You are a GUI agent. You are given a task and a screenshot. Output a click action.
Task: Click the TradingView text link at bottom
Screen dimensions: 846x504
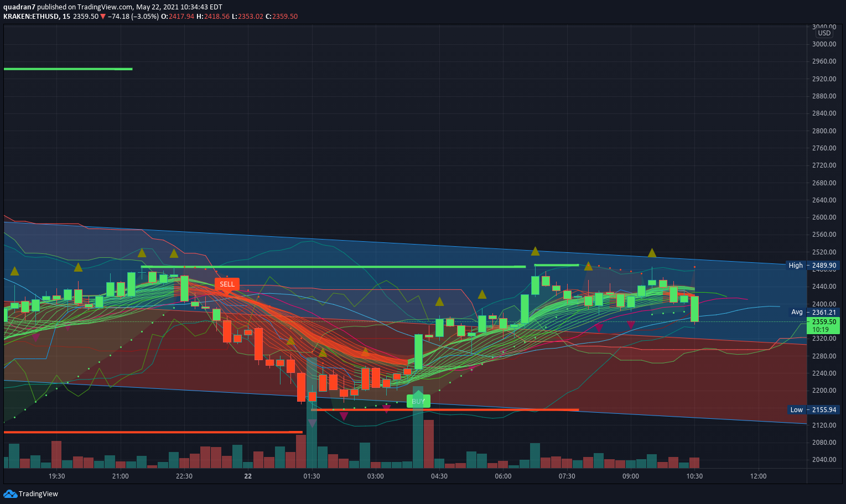[x=38, y=494]
